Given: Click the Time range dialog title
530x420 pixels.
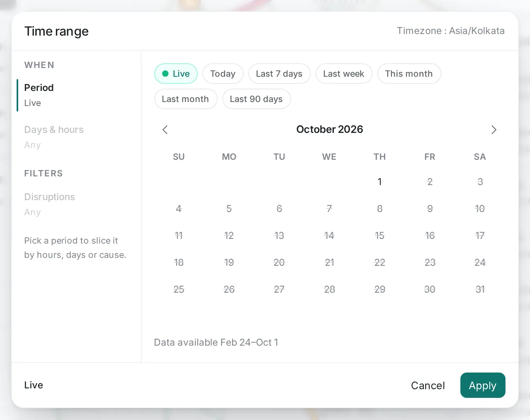Looking at the screenshot, I should [x=57, y=31].
